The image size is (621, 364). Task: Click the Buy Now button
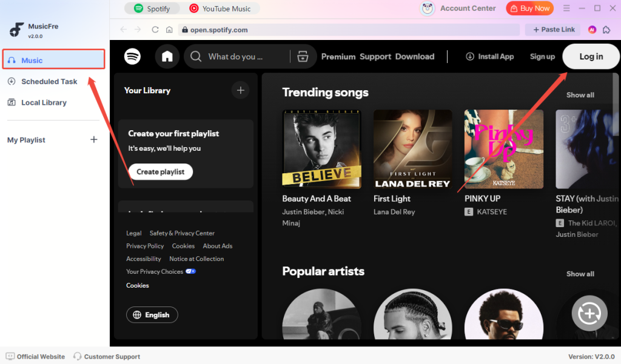click(529, 8)
